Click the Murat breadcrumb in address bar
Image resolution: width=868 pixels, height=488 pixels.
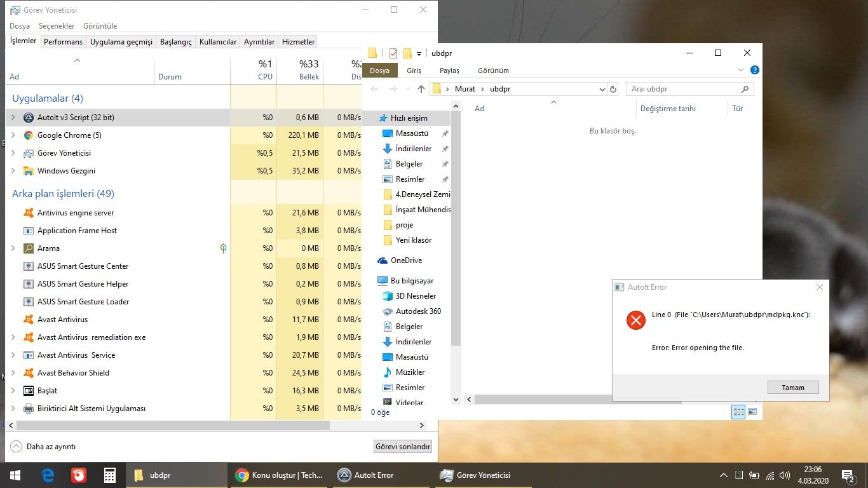click(x=465, y=89)
